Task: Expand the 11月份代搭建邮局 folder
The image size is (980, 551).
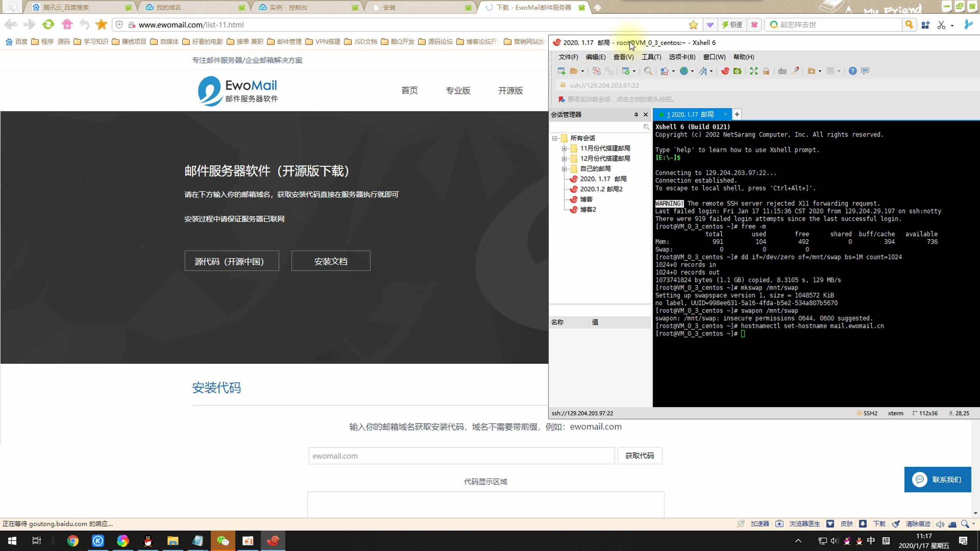Action: point(564,148)
